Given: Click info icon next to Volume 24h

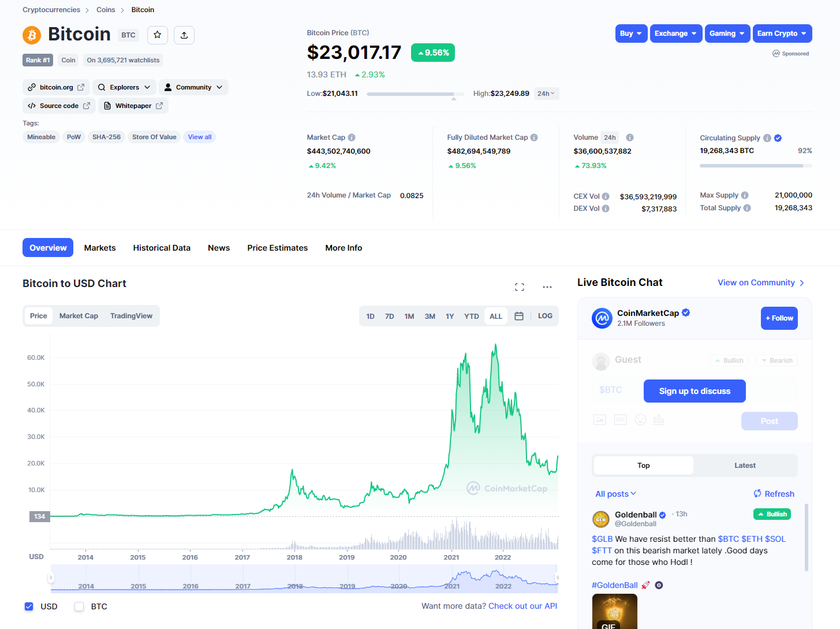Looking at the screenshot, I should (x=630, y=137).
